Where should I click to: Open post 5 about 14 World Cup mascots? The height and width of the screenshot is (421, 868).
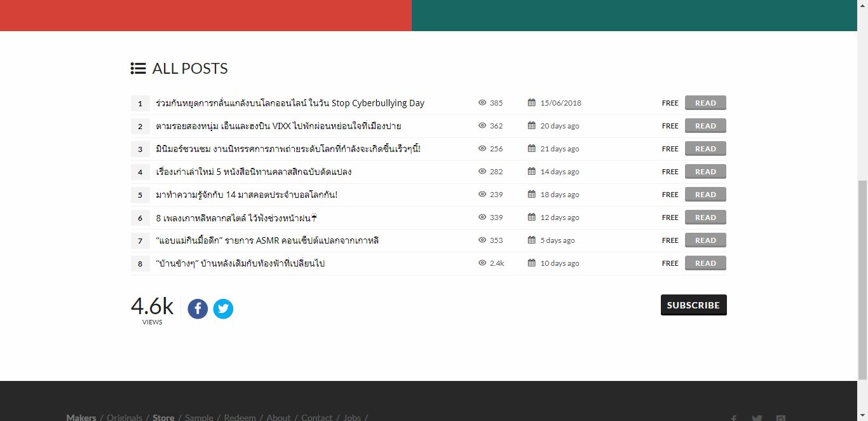pyautogui.click(x=247, y=195)
